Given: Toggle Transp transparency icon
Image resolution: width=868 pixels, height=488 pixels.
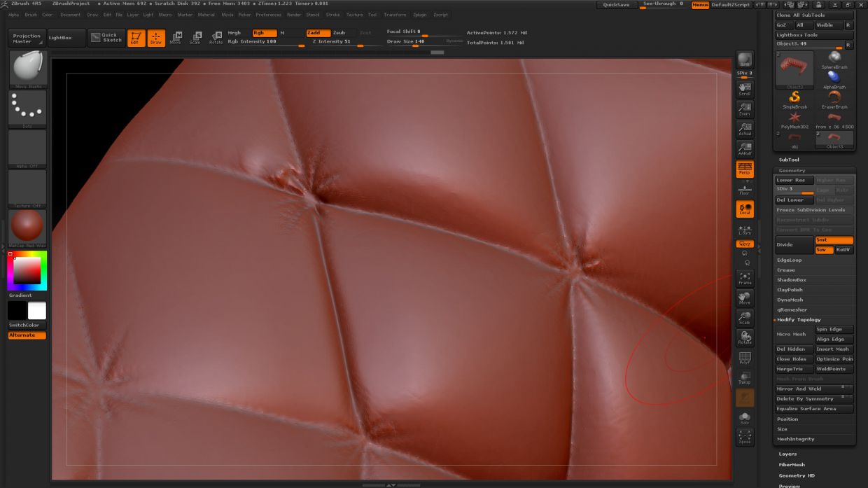Looking at the screenshot, I should (745, 378).
